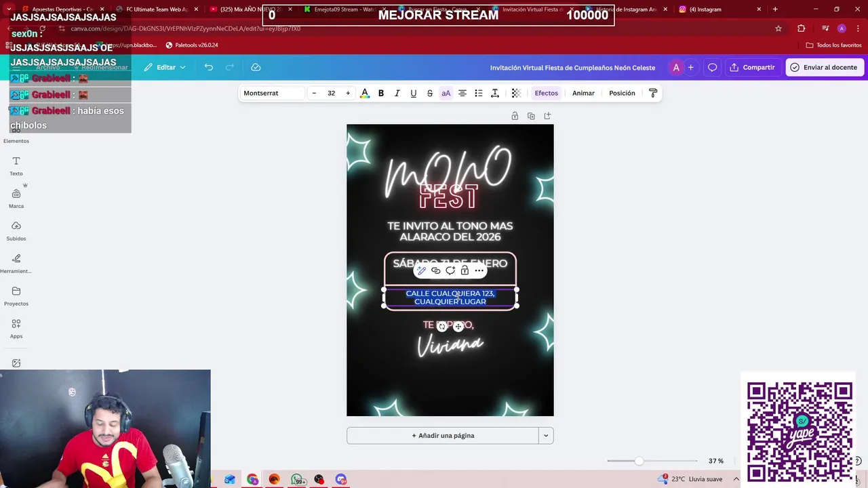
Task: Open the Herramientas sidebar panel
Action: point(16,264)
